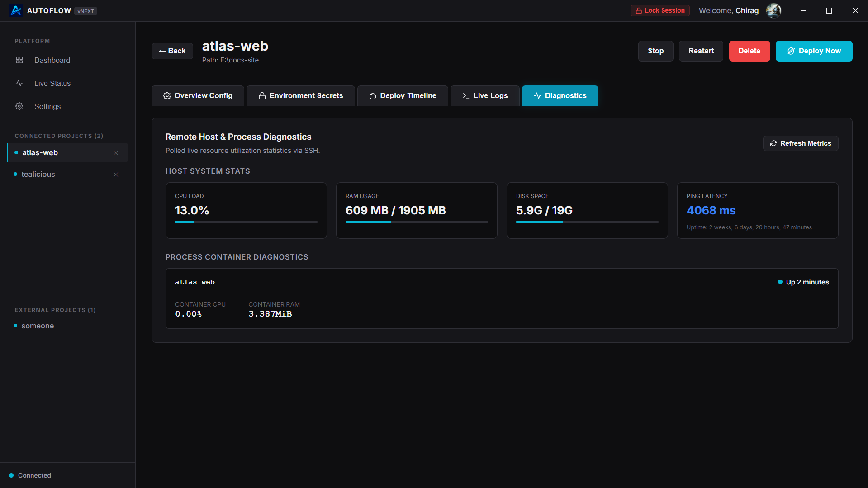The width and height of the screenshot is (868, 488).
Task: Click the AutoFlow logo icon
Action: [x=16, y=10]
